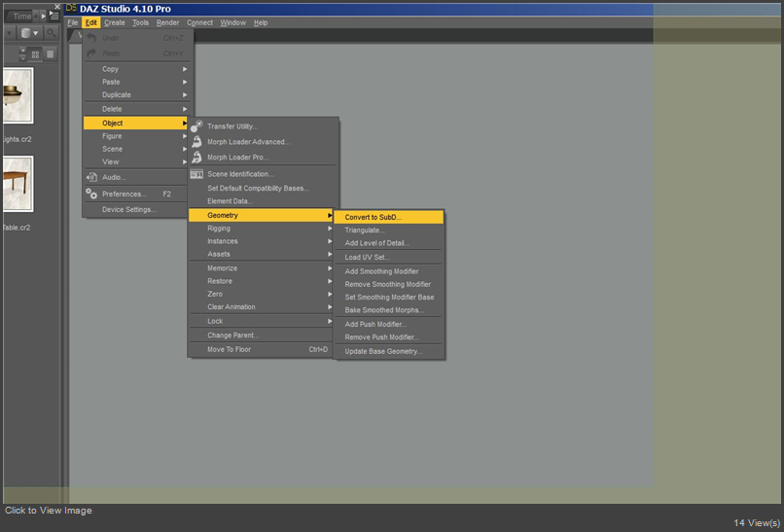
Task: Open the Connect menu
Action: click(200, 22)
